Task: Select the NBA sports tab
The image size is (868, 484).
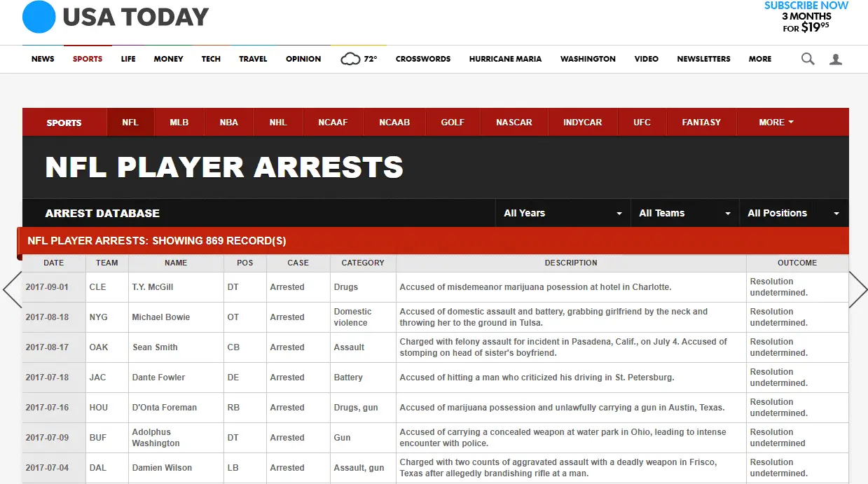Action: (x=229, y=122)
